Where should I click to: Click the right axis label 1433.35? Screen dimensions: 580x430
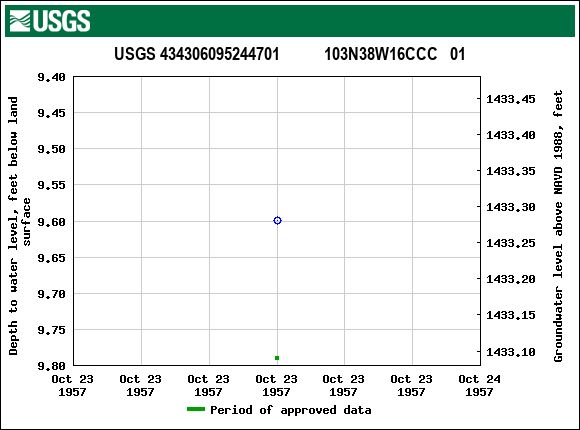pos(510,171)
